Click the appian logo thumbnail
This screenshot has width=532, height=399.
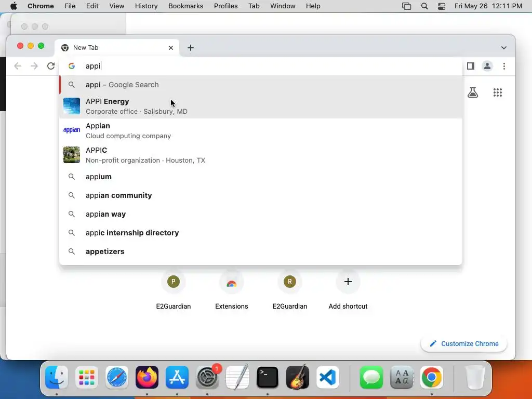coord(72,130)
